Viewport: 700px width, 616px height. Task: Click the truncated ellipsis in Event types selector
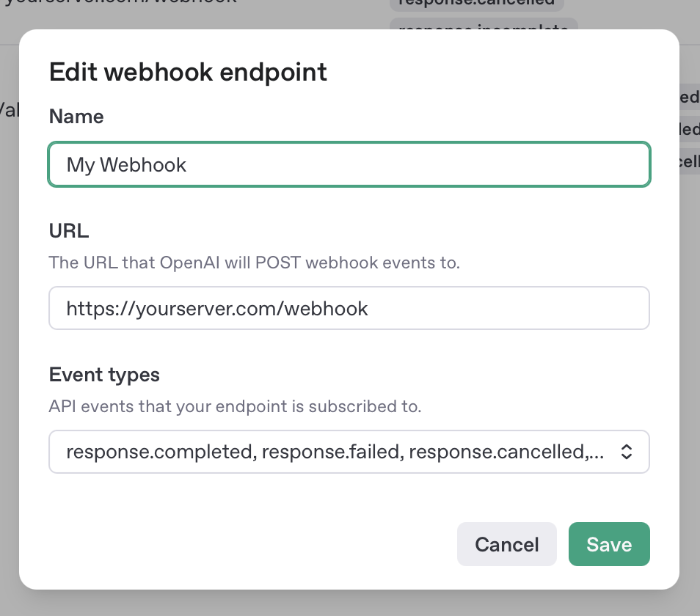pos(597,452)
